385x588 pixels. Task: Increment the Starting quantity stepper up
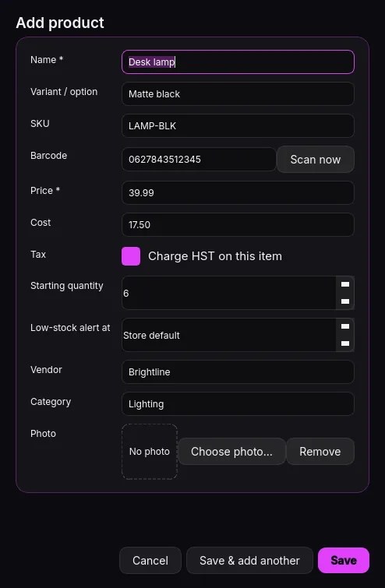tap(344, 284)
